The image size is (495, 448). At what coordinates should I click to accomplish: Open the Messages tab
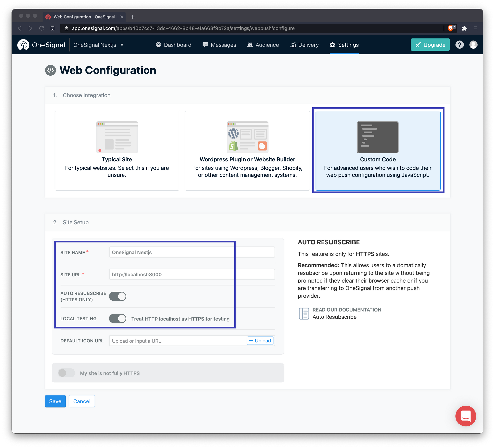(219, 45)
